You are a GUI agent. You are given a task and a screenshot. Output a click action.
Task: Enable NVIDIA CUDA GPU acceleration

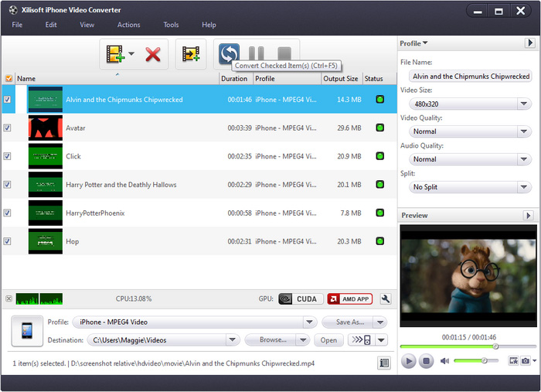click(300, 299)
